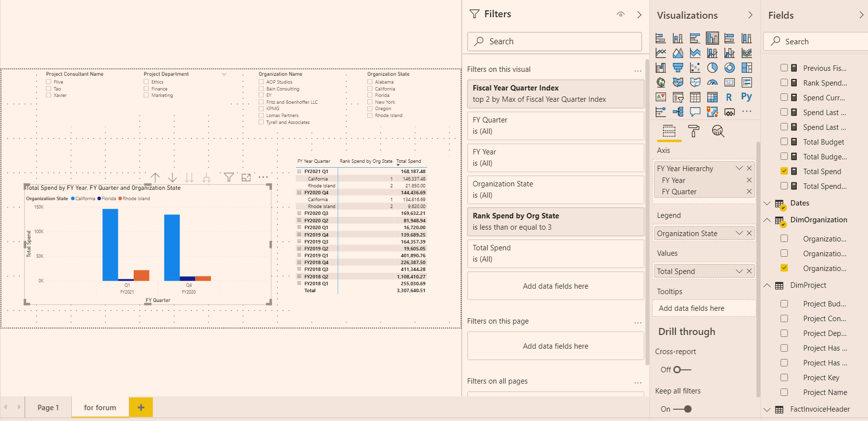Check the Total Budget field checkbox
The height and width of the screenshot is (421, 868).
pos(784,142)
